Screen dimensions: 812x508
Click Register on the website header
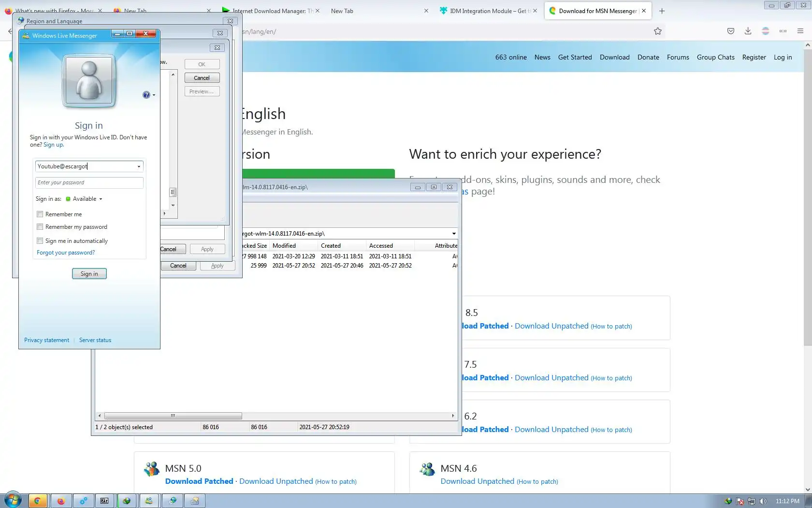[x=754, y=57]
